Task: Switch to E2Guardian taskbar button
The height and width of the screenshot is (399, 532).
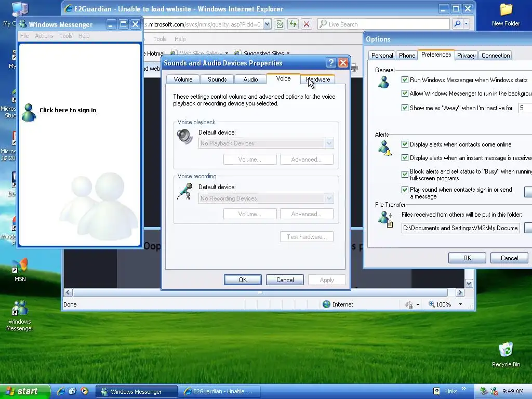Action: point(219,392)
